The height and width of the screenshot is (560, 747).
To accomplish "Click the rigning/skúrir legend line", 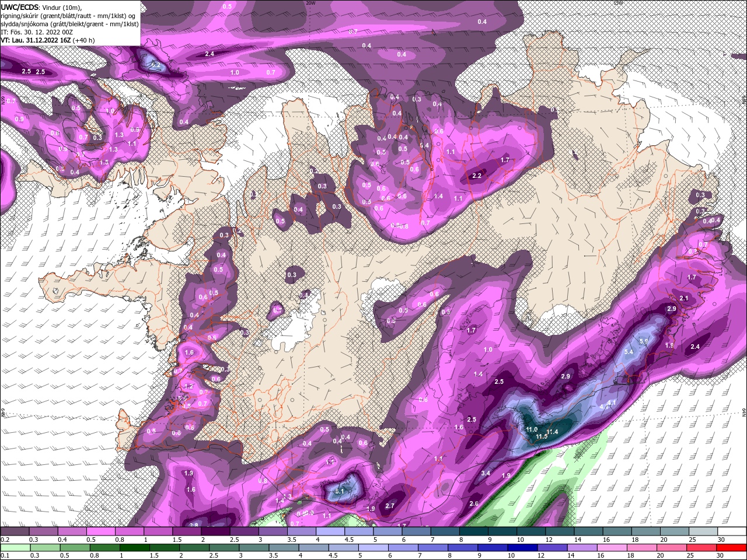I will point(68,15).
